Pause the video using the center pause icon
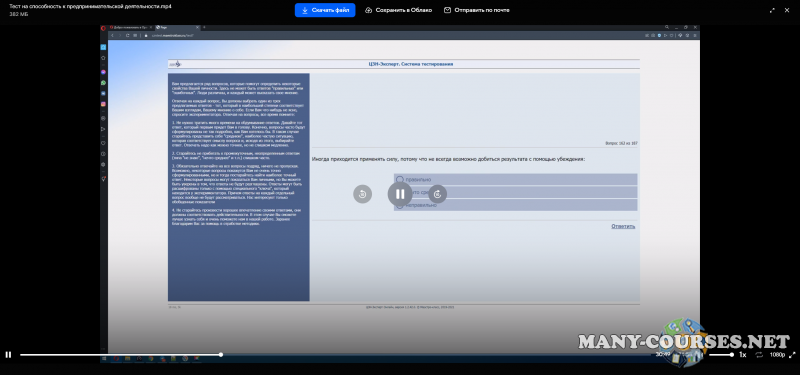Viewport: 800px width, 375px height. pos(400,194)
